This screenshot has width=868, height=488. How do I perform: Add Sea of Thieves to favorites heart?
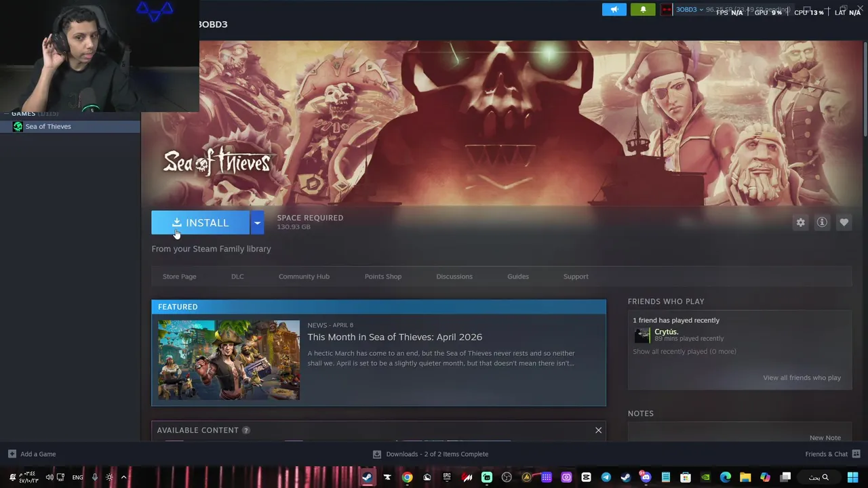tap(844, 222)
